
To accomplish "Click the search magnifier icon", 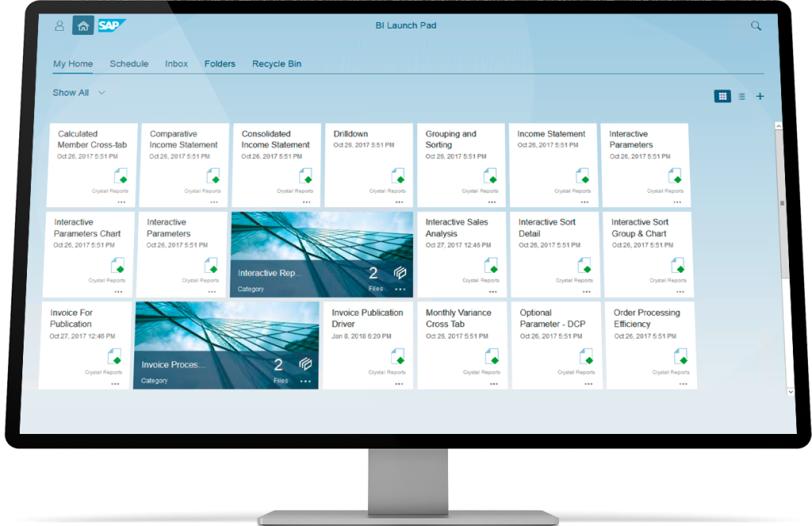I will [756, 26].
